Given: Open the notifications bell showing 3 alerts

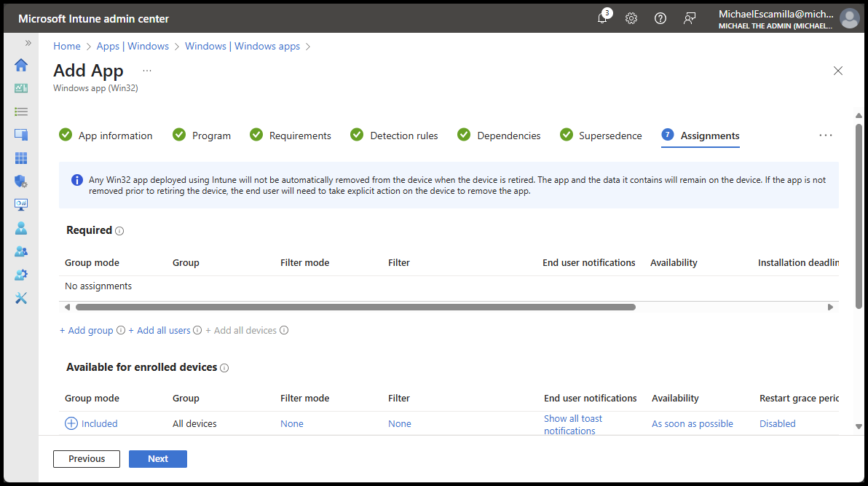Looking at the screenshot, I should click(602, 18).
